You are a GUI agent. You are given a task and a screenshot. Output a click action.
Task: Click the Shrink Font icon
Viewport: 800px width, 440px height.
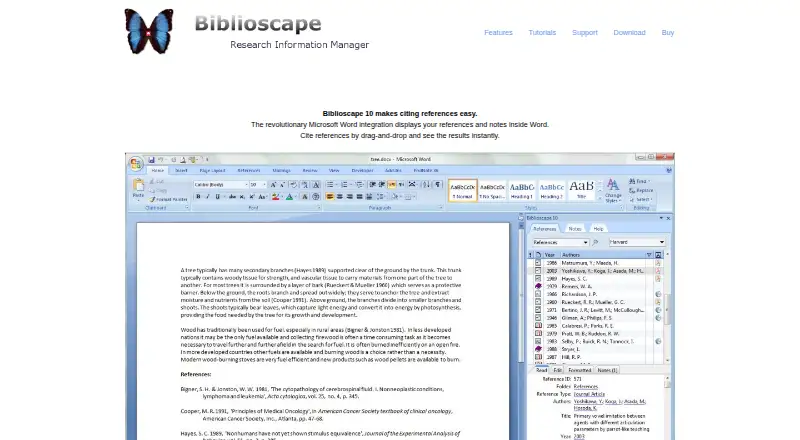[282, 185]
